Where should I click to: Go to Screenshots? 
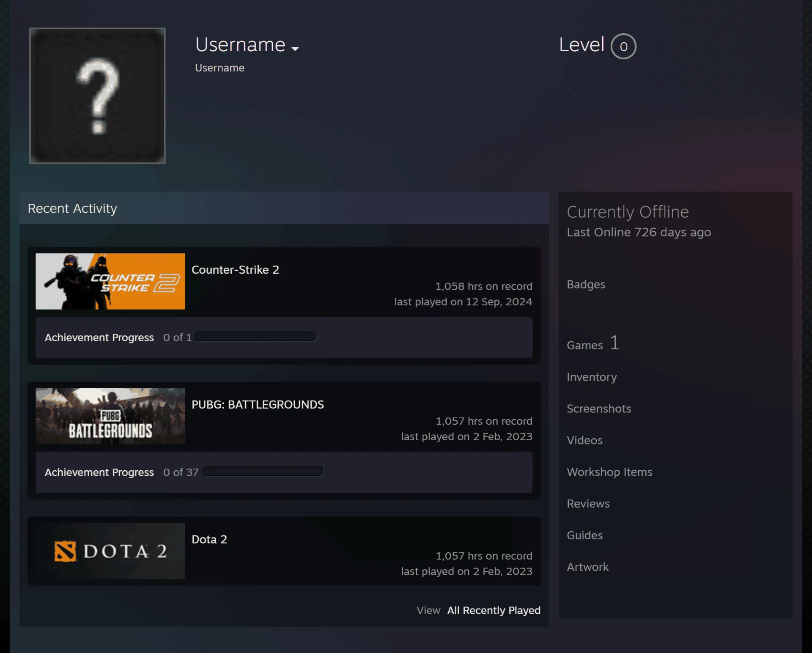[599, 409]
